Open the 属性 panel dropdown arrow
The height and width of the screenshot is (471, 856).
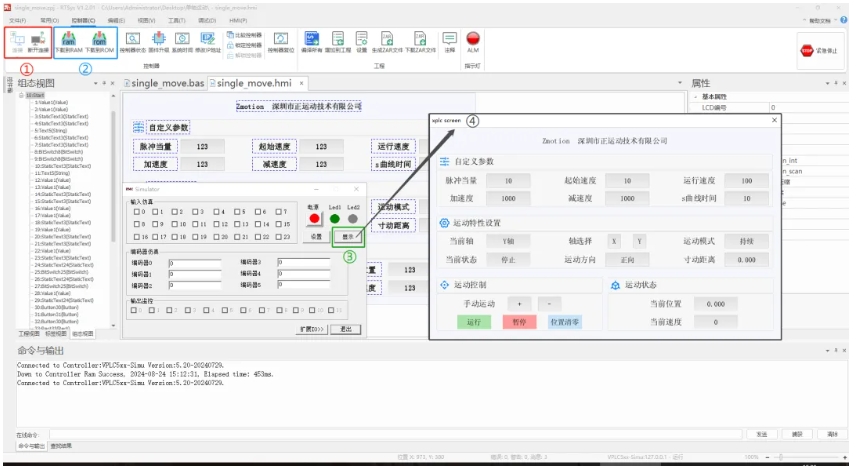point(828,84)
